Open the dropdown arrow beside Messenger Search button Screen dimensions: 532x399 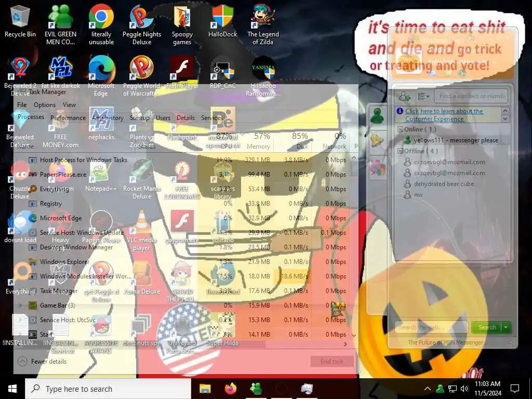pos(506,327)
